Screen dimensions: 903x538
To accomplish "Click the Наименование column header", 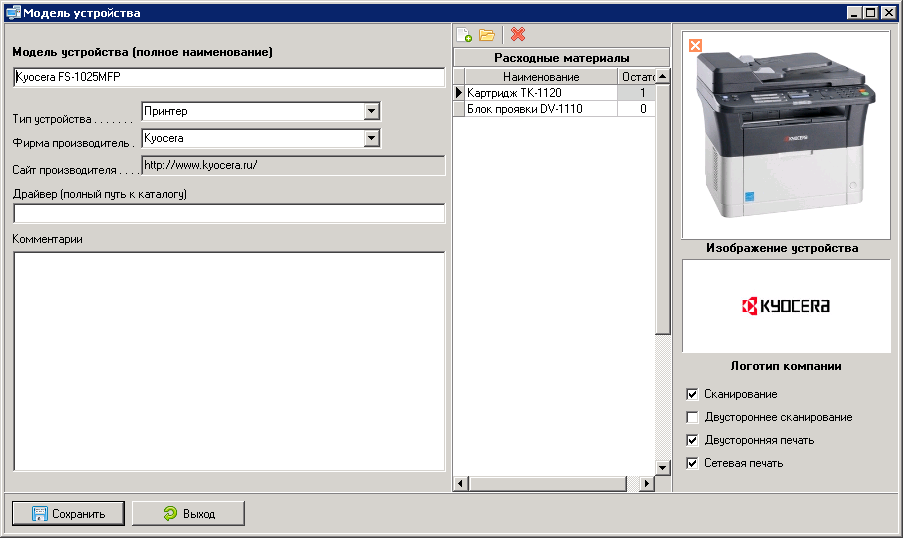I will [541, 77].
